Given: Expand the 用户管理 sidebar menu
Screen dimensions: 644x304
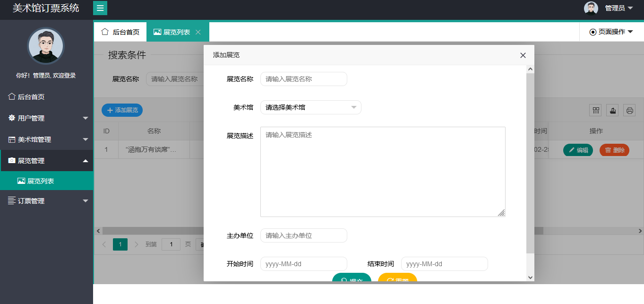Looking at the screenshot, I should pyautogui.click(x=46, y=118).
